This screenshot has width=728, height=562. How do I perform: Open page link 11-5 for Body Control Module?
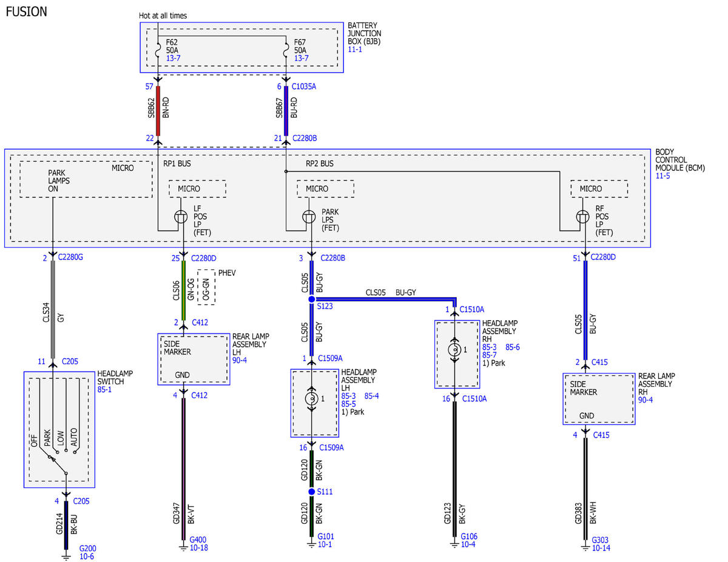click(x=663, y=176)
